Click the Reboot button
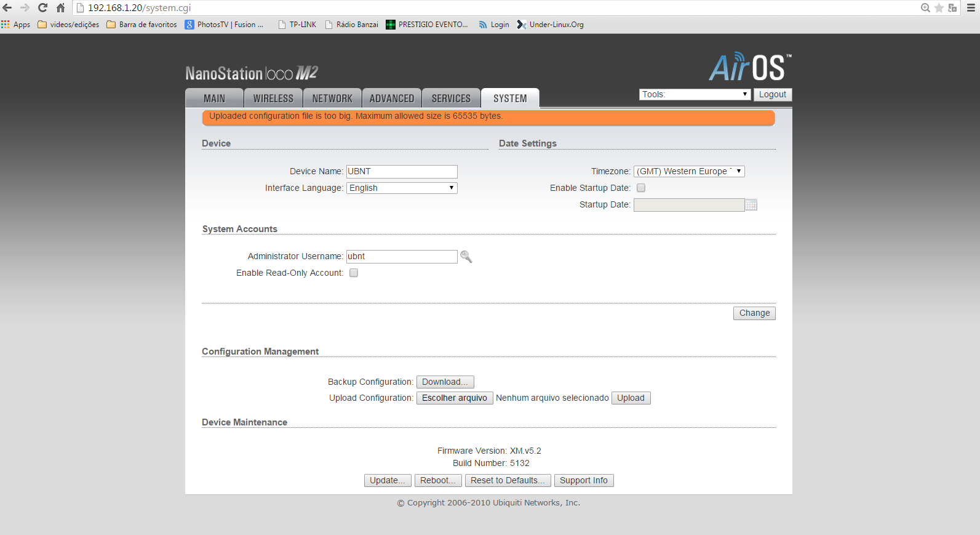 (438, 481)
